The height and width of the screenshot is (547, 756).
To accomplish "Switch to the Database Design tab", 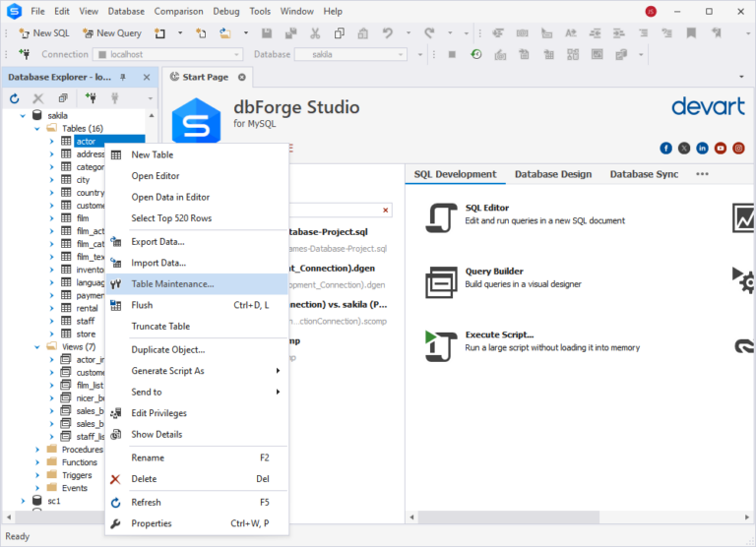I will point(552,174).
